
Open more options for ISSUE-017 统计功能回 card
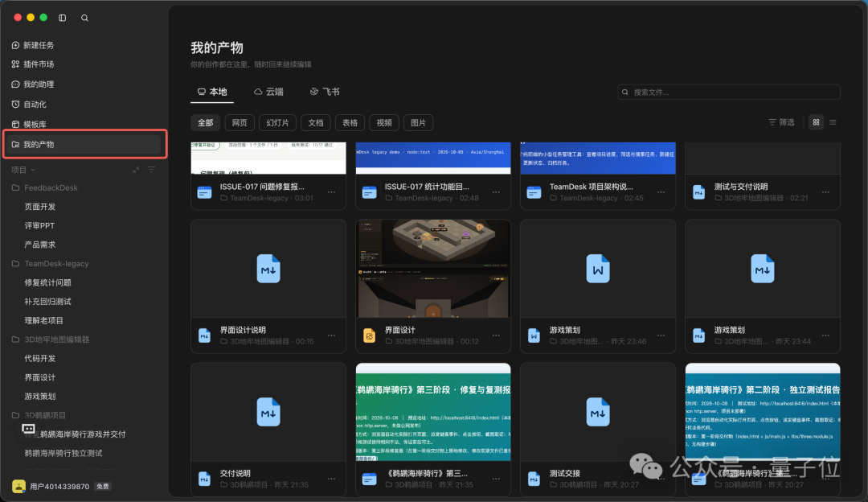point(496,192)
